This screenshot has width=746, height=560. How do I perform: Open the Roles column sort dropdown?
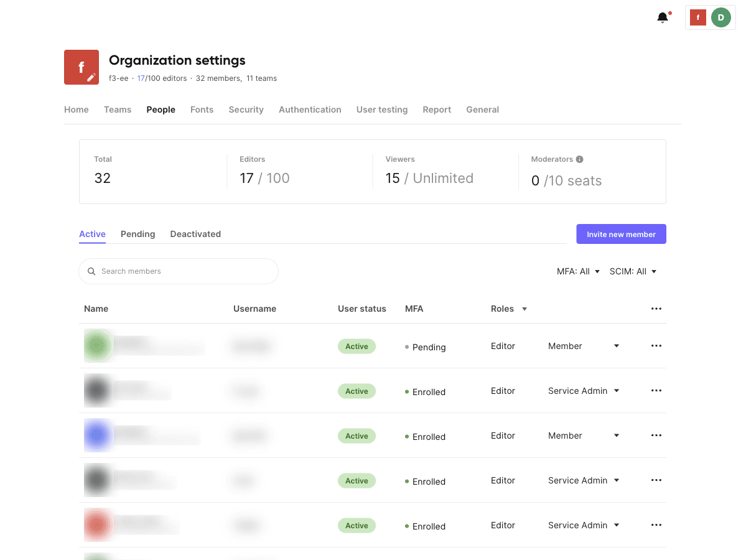pos(525,309)
